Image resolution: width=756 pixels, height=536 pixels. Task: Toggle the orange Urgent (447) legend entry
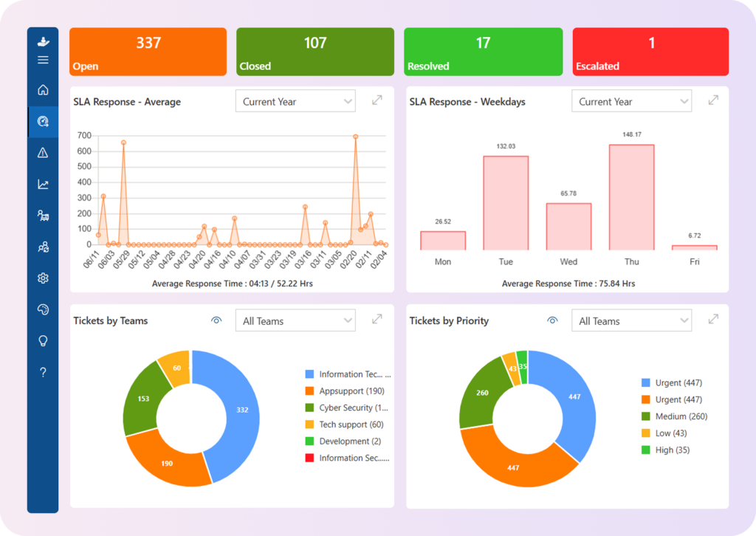coord(672,399)
